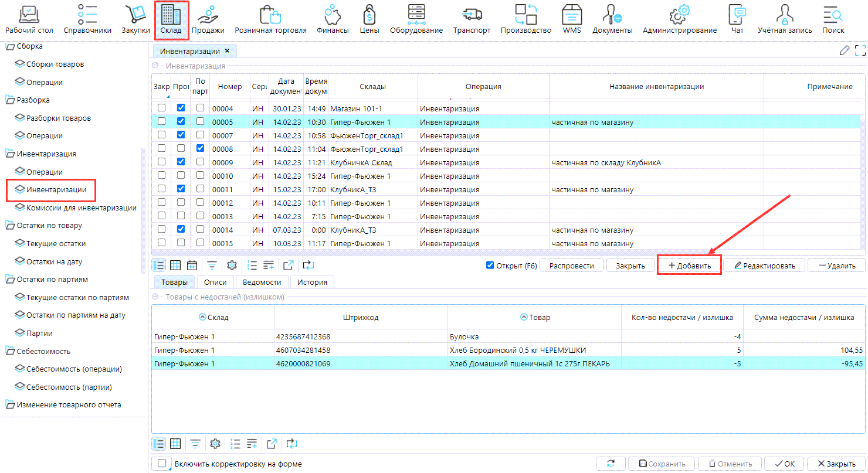Toggle the Открыт (F6) checkbox
Image resolution: width=868 pixels, height=473 pixels.
[490, 266]
